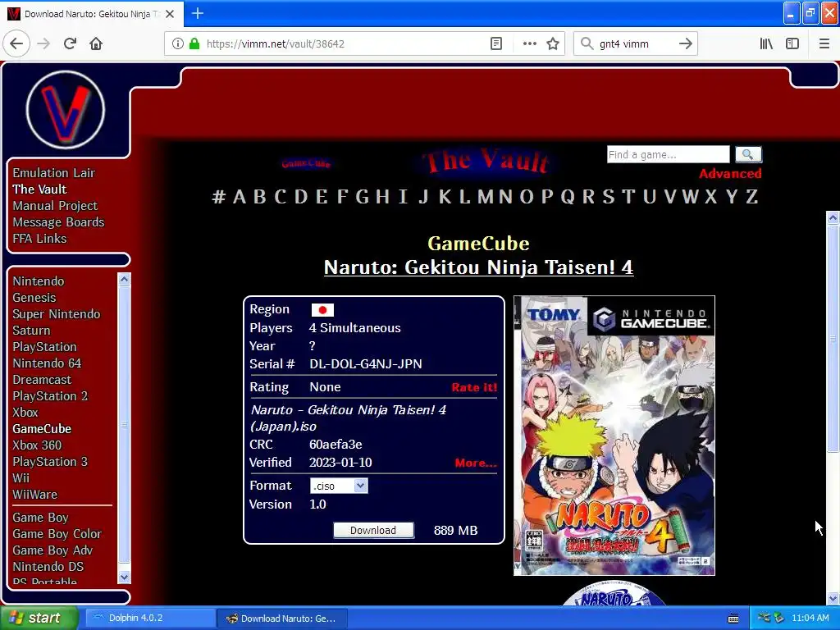Open the Nintendo 64 section
Image resolution: width=840 pixels, height=630 pixels.
(47, 363)
